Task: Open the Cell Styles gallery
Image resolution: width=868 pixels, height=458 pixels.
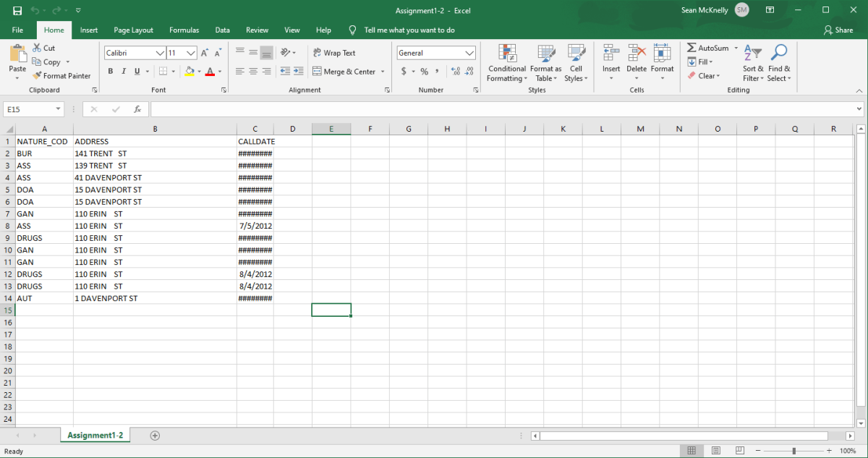Action: pos(576,63)
